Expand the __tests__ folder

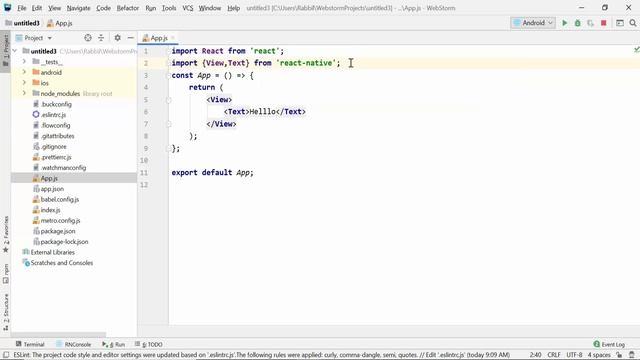24,62
